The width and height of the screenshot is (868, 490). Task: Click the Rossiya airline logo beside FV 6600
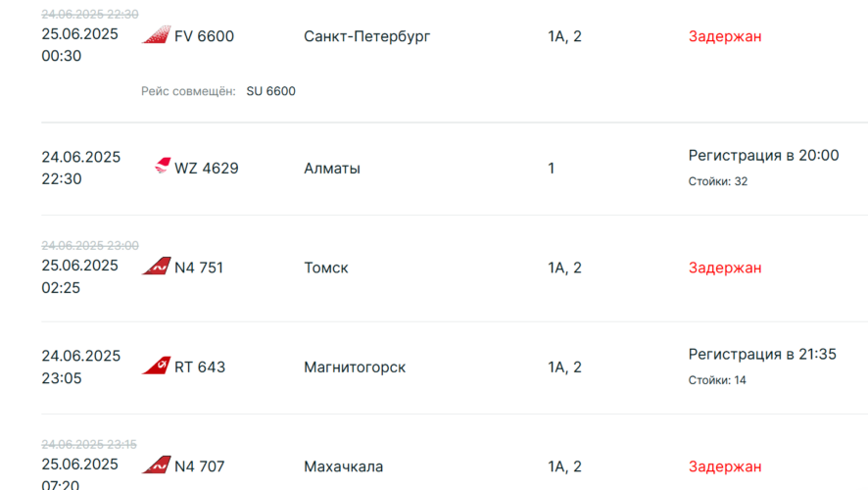[x=157, y=35]
